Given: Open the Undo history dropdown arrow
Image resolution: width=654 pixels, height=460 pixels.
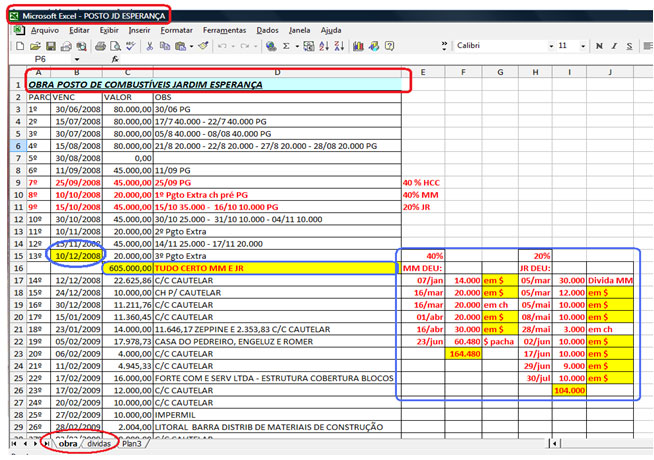Looking at the screenshot, I should (x=233, y=46).
